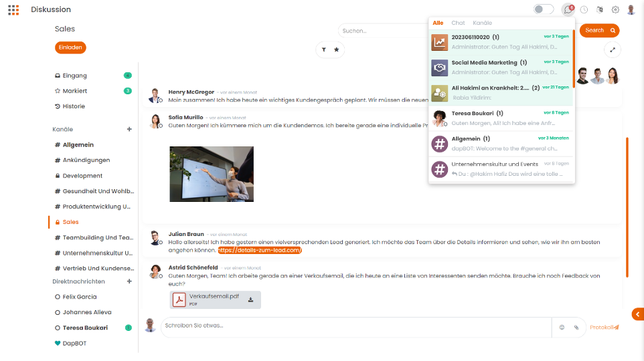This screenshot has width=644, height=361.
Task: Switch to the Kanäle tab in dropdown
Action: pyautogui.click(x=482, y=23)
